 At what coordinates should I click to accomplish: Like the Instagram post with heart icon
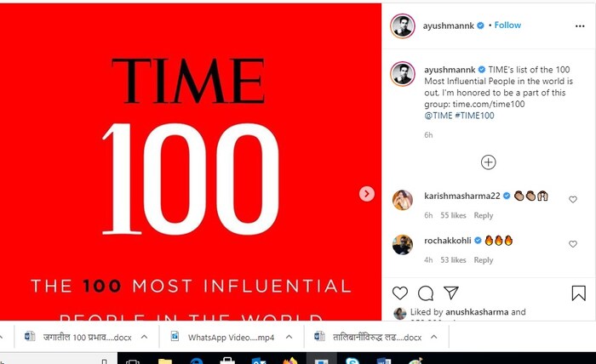coord(400,293)
